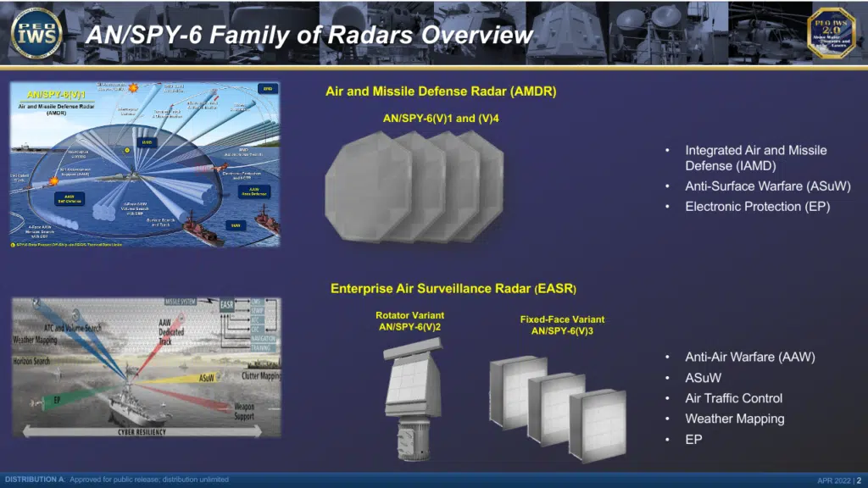Select the heading Air and Missile Defense Radar (AMDR)
This screenshot has width=868, height=488.
coord(441,91)
